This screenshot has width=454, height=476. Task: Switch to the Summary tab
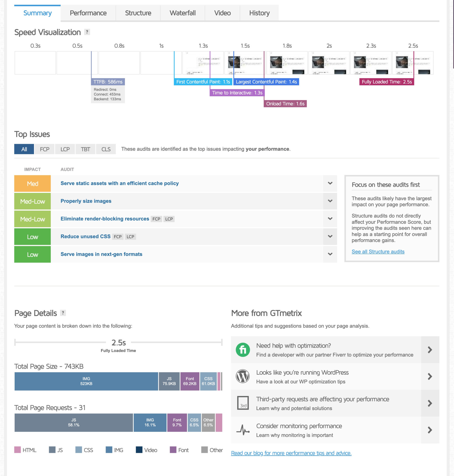click(x=38, y=13)
